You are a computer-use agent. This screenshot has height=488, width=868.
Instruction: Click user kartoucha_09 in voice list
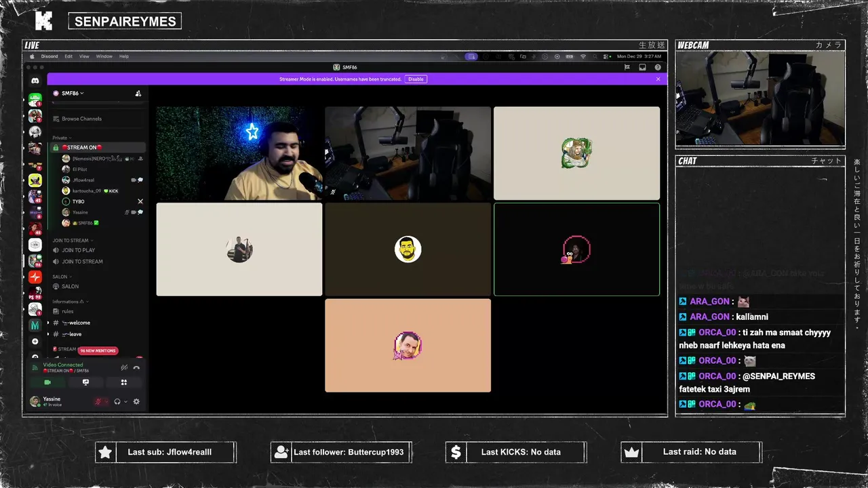pyautogui.click(x=102, y=191)
